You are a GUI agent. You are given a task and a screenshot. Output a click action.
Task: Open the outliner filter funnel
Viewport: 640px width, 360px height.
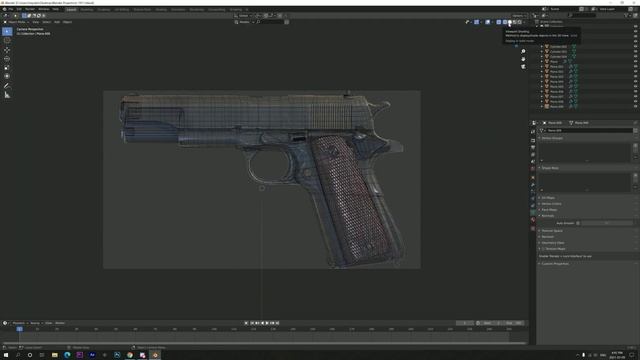click(626, 16)
